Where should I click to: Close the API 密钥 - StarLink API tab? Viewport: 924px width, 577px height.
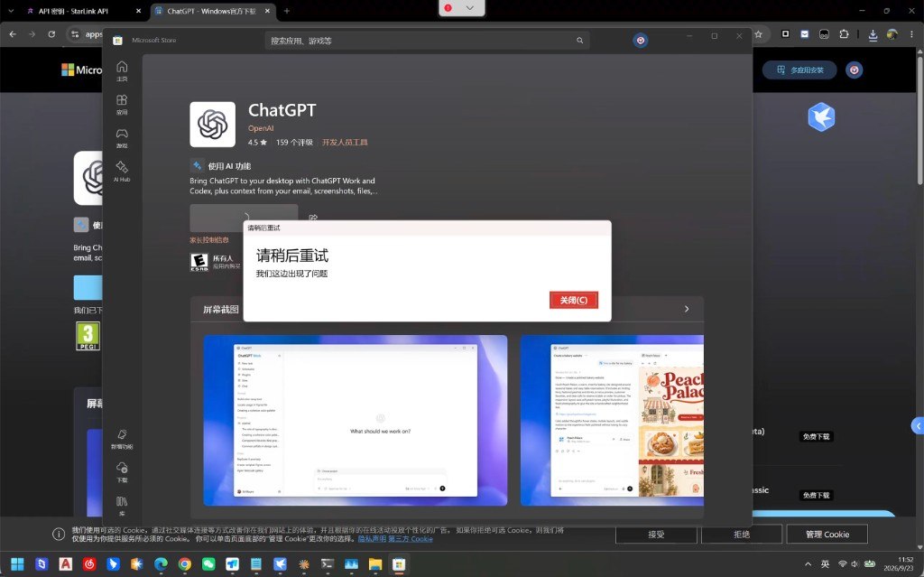138,11
